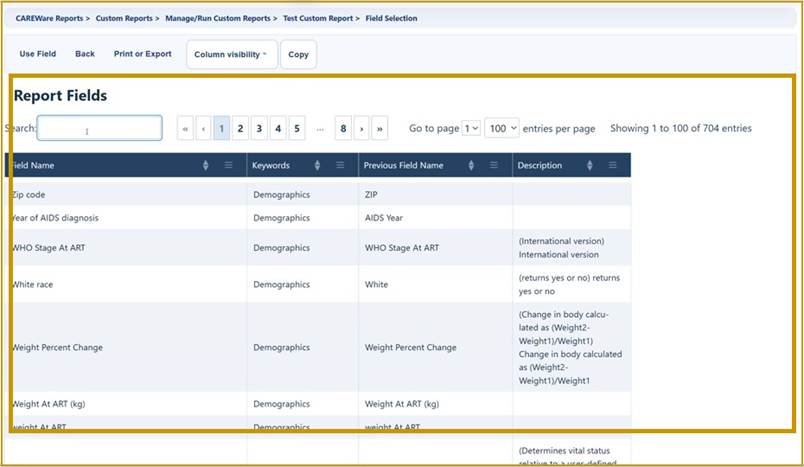804x467 pixels.
Task: Click Print or Export
Action: click(143, 54)
